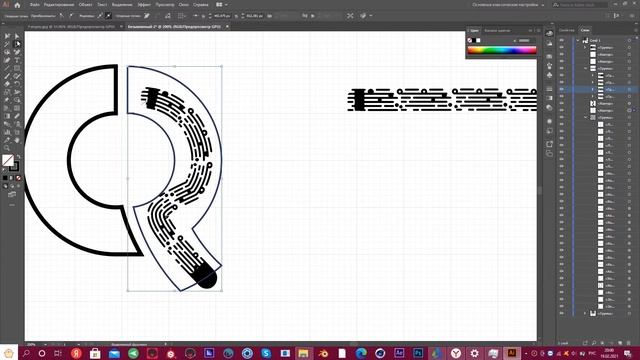Open Change Screen Mode at toolbar bottom
This screenshot has height=360, width=640.
[x=12, y=194]
